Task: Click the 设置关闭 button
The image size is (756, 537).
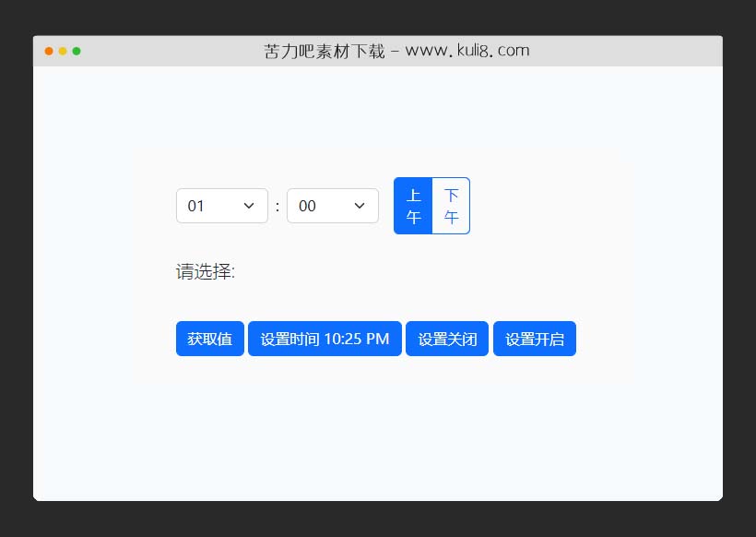Action: click(446, 339)
